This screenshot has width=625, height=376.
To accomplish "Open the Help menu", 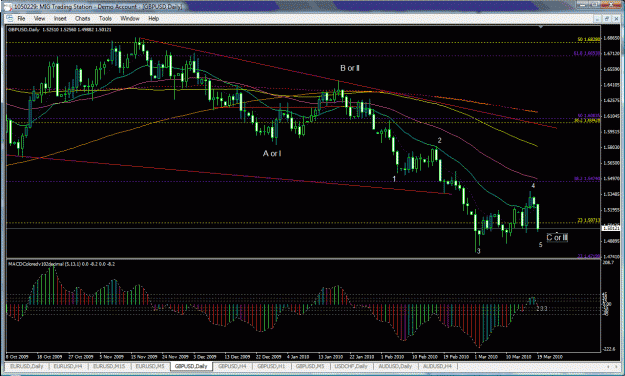I will (x=153, y=18).
